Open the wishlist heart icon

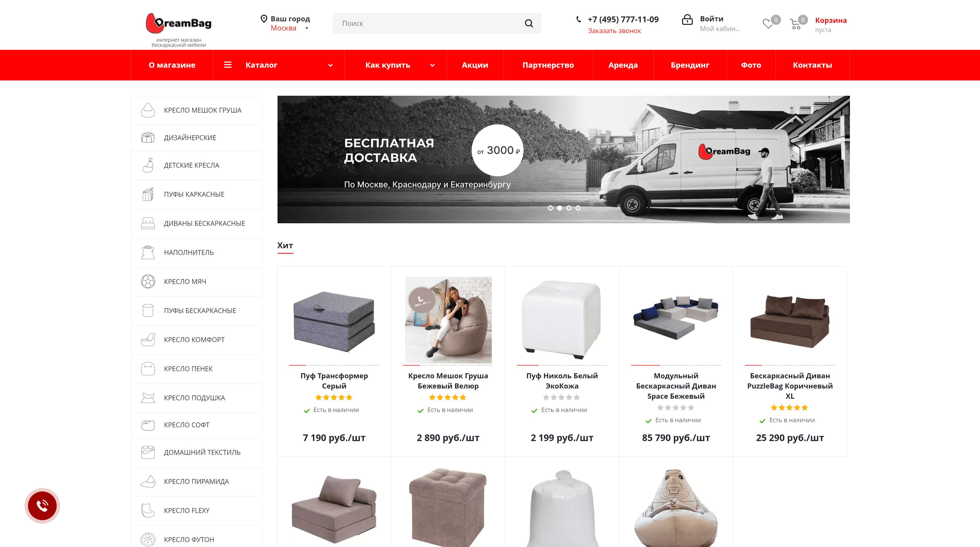point(768,24)
